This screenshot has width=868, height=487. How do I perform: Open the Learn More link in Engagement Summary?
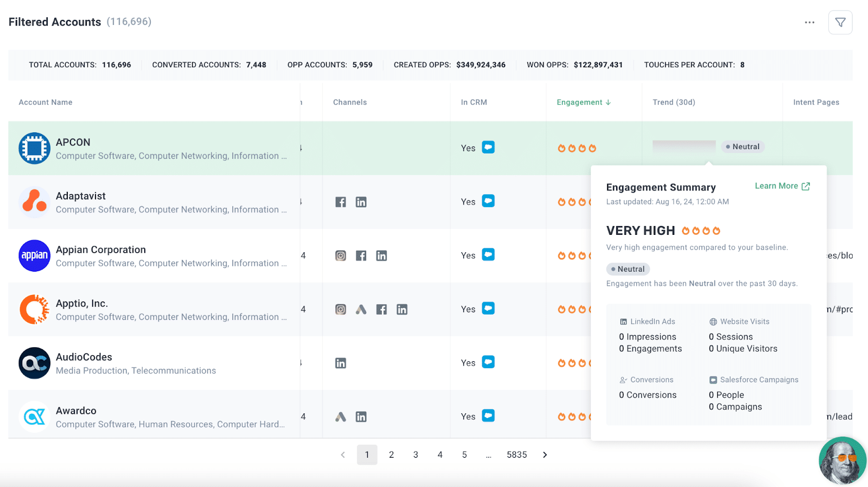point(782,186)
